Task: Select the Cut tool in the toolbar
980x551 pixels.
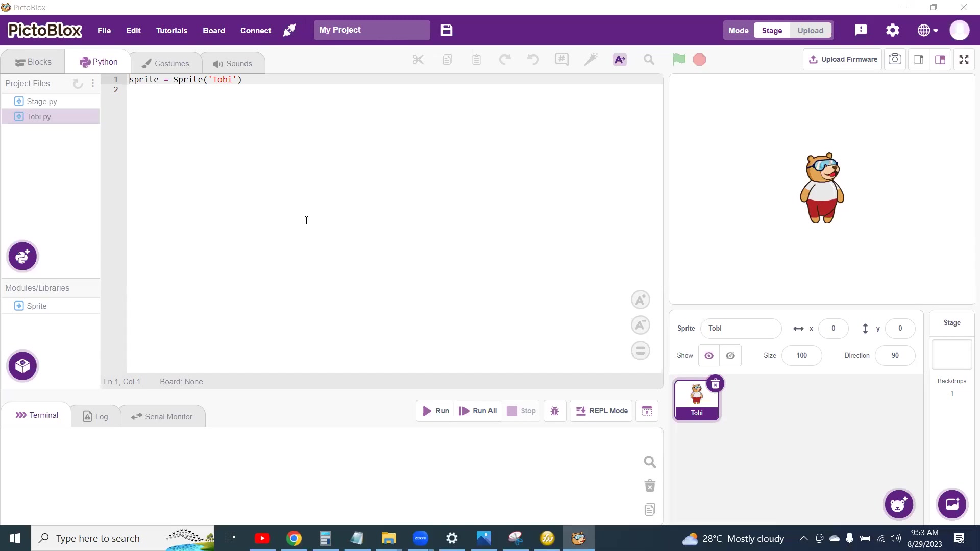Action: pyautogui.click(x=418, y=59)
